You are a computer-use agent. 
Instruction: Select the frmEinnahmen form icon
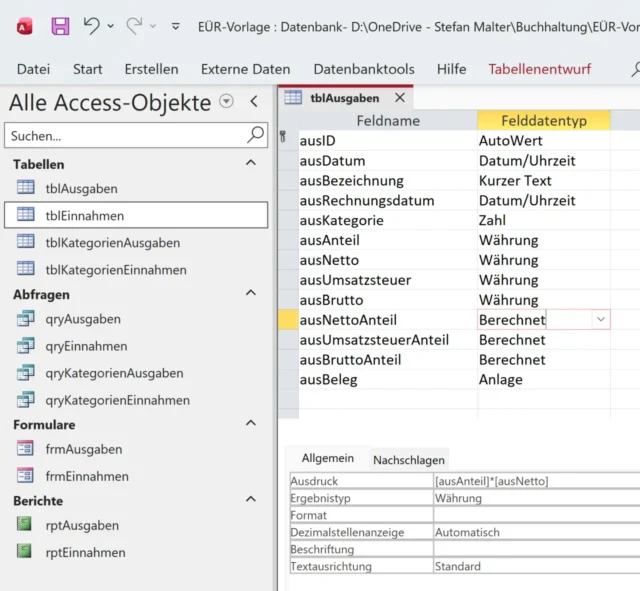click(x=25, y=475)
